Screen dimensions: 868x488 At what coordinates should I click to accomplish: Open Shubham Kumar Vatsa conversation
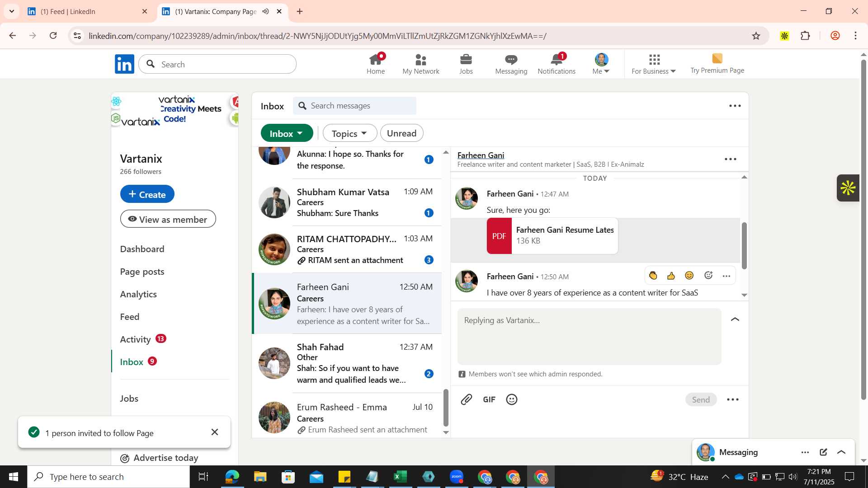347,202
